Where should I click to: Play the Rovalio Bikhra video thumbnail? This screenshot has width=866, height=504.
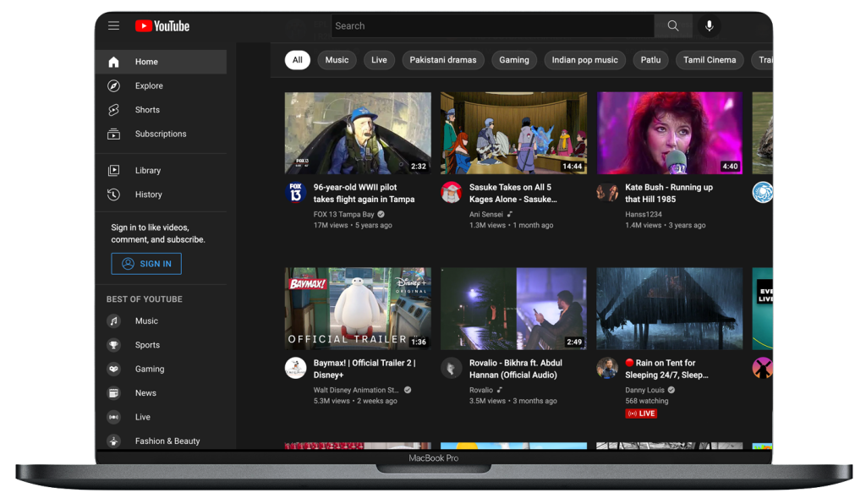pos(513,309)
